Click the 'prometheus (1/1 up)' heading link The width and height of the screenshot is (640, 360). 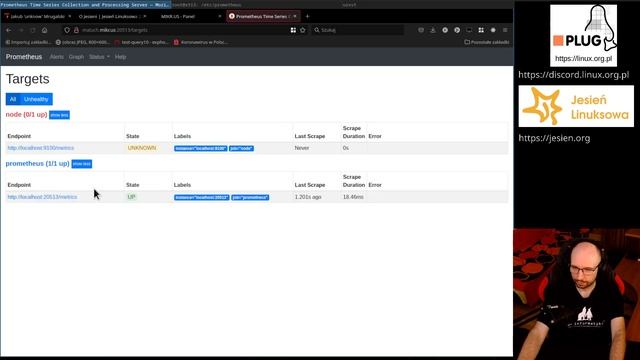(37, 164)
